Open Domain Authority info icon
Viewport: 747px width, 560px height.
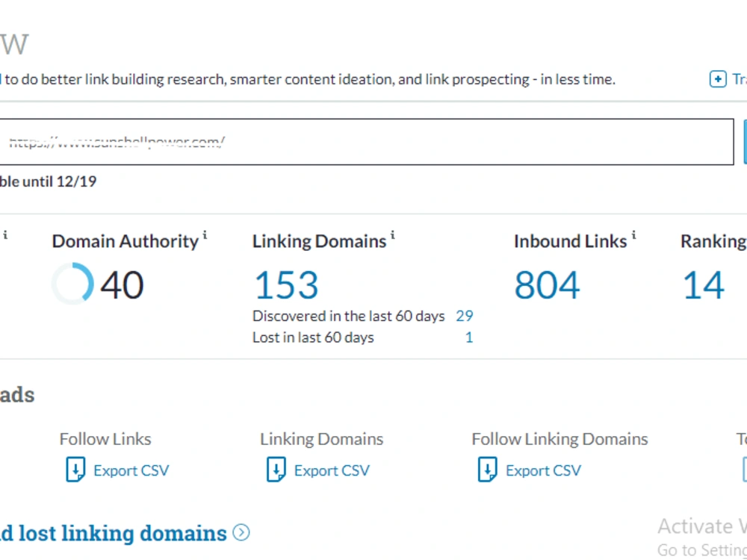click(205, 234)
